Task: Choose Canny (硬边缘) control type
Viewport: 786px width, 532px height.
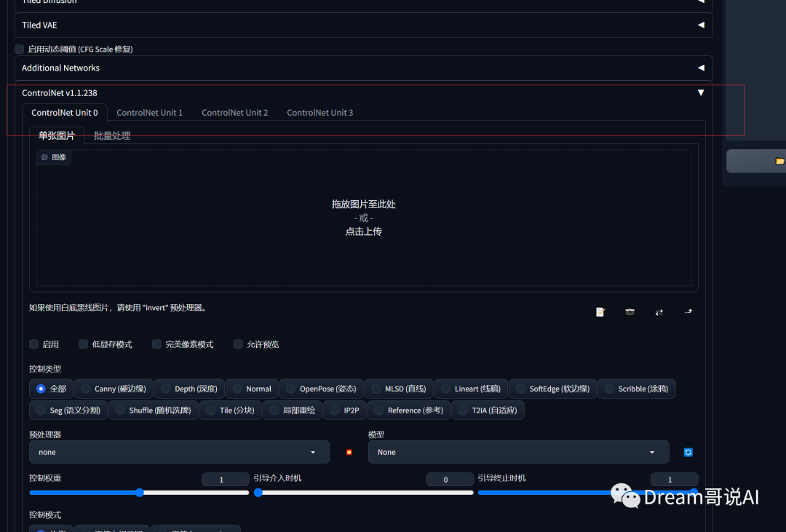Action: click(x=114, y=389)
